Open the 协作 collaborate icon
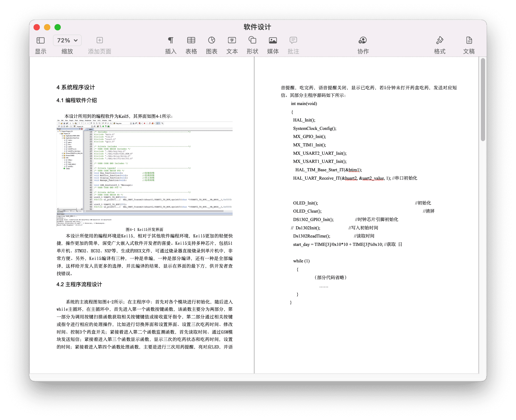The height and width of the screenshot is (420, 516). (363, 40)
